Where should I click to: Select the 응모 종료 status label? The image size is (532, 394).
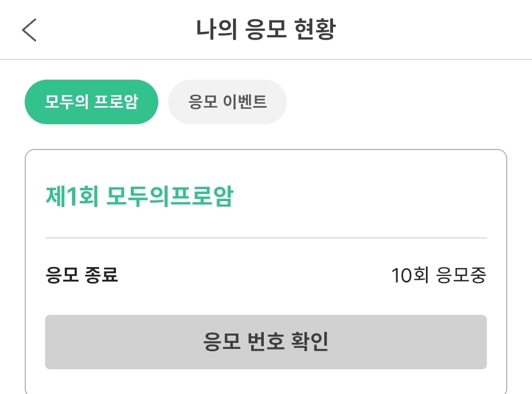pos(81,275)
